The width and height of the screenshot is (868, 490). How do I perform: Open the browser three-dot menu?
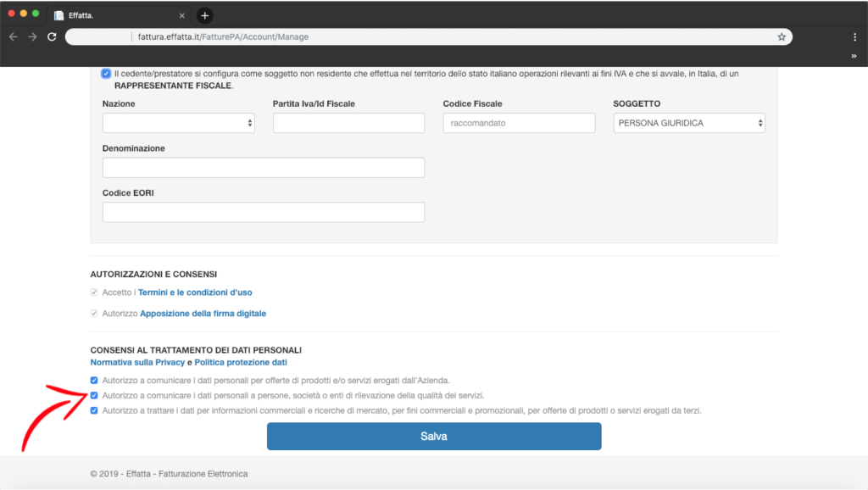point(854,37)
